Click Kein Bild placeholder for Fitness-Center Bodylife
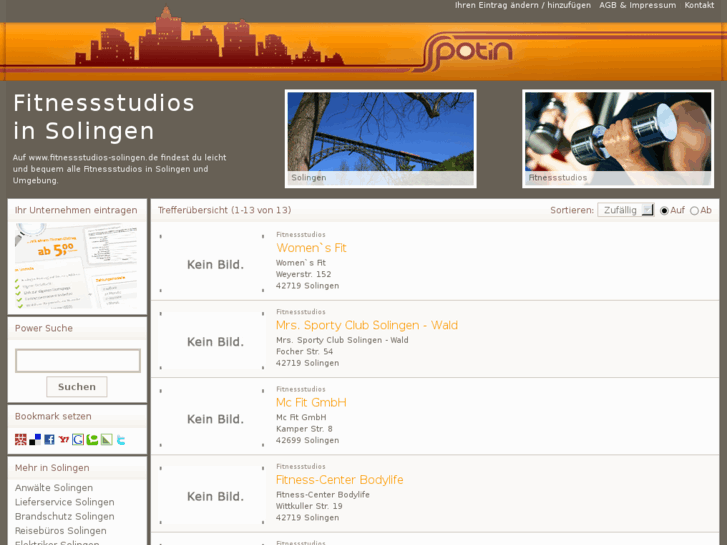The height and width of the screenshot is (545, 727). point(212,495)
